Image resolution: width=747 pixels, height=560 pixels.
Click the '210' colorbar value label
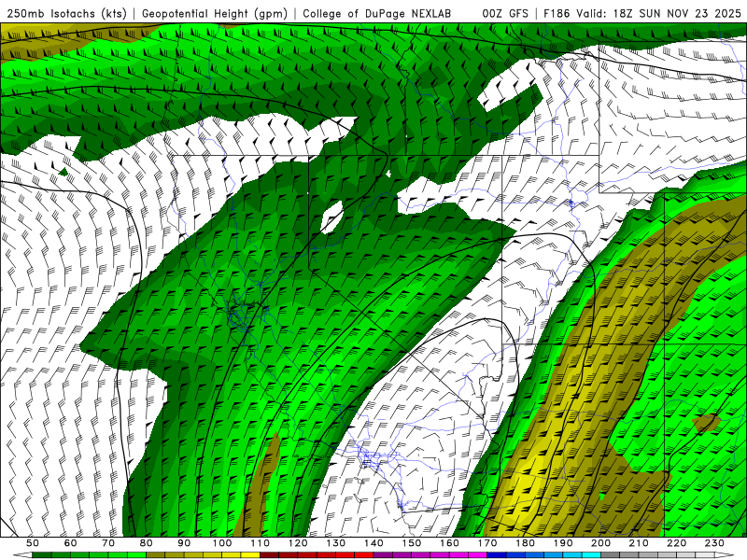[x=639, y=543]
